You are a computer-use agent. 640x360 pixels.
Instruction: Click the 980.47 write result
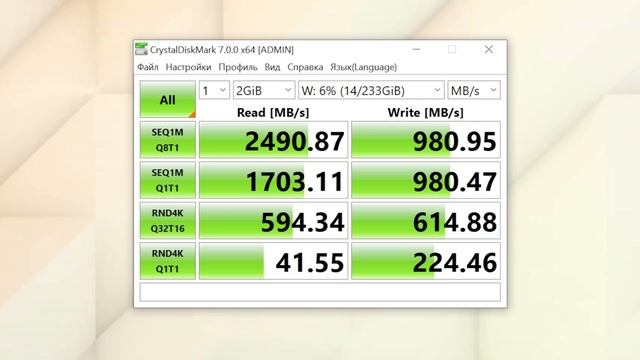(x=426, y=180)
